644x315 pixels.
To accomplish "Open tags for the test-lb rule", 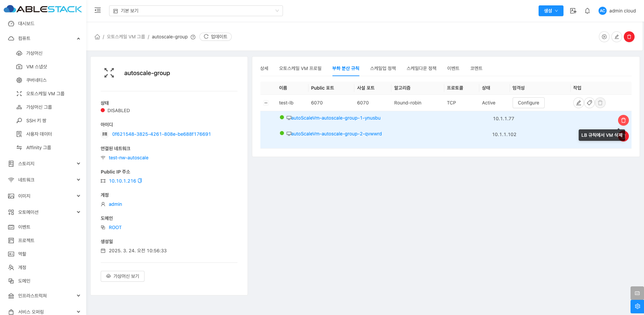I will (589, 103).
